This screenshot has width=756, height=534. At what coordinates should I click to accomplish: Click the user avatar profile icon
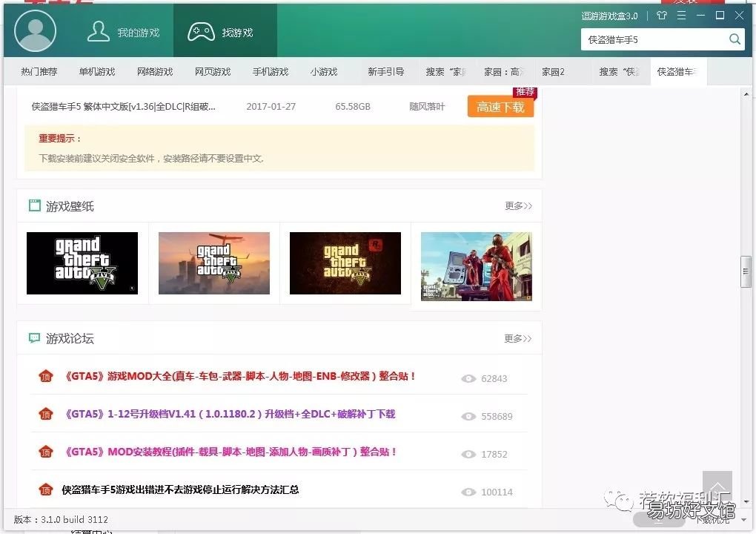pos(35,31)
